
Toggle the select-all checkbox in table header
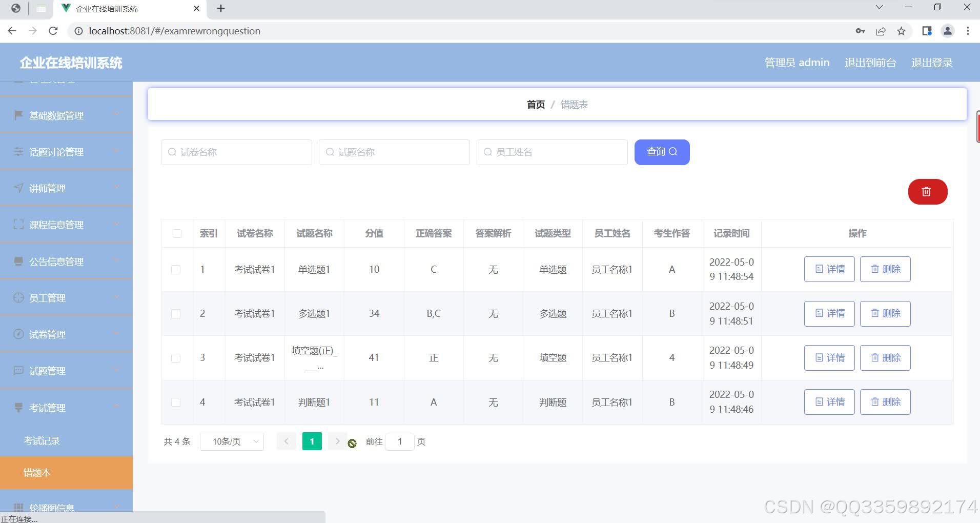(177, 233)
